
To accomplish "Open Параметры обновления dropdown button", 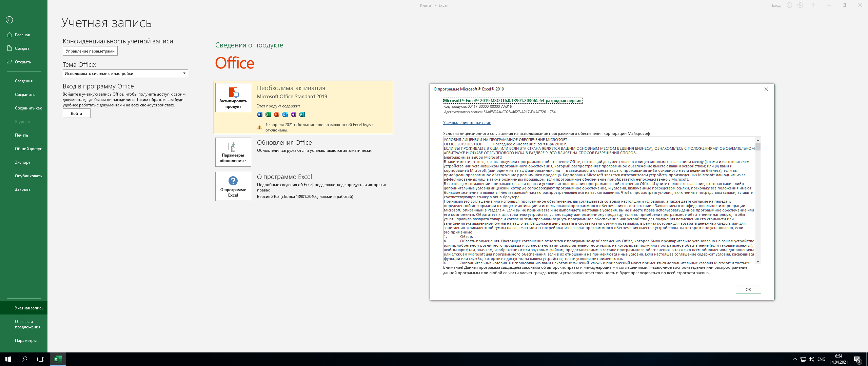I will point(233,152).
